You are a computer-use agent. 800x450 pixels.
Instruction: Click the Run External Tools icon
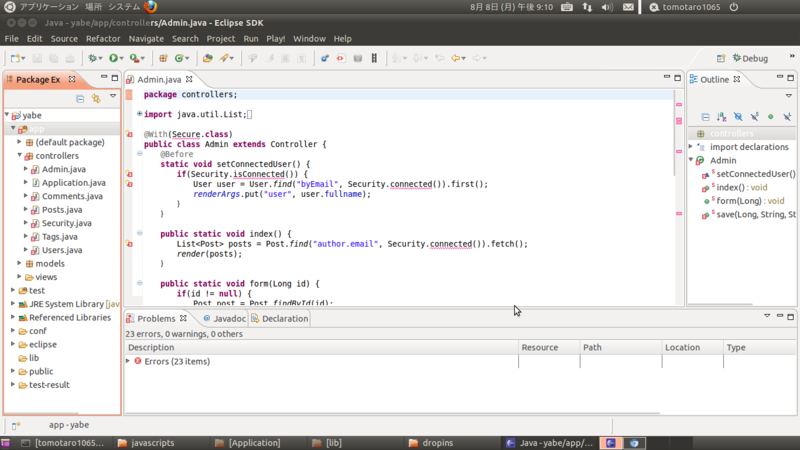coord(134,58)
